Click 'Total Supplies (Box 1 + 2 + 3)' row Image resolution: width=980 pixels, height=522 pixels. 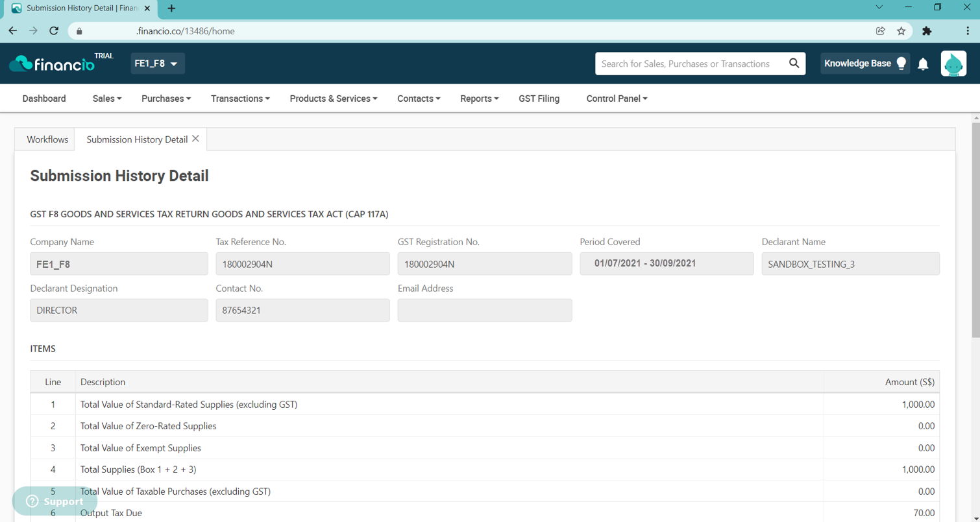tap(485, 469)
